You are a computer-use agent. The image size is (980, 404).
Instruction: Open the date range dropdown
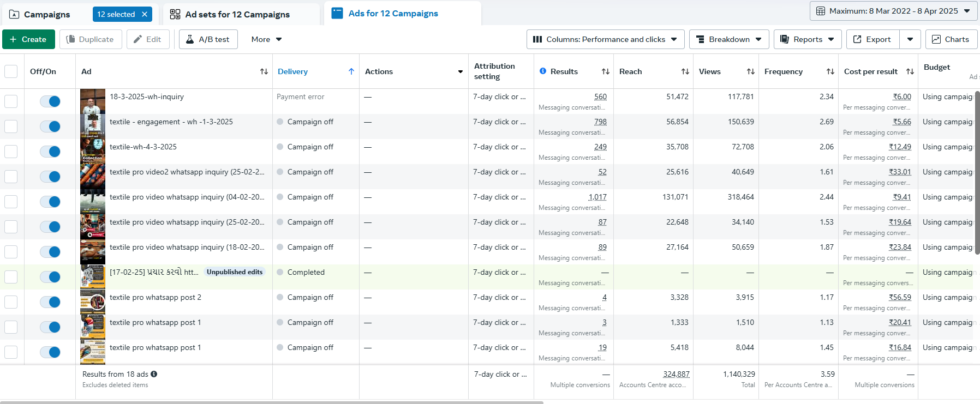pyautogui.click(x=893, y=11)
